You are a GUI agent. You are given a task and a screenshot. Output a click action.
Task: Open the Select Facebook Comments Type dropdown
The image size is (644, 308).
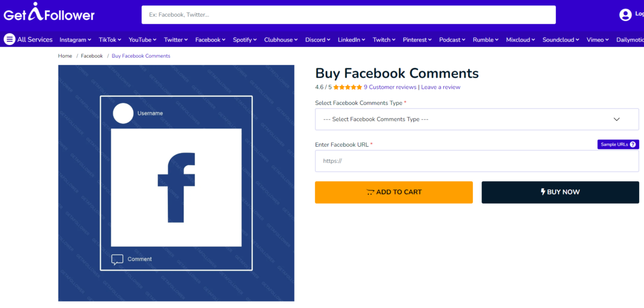[477, 119]
